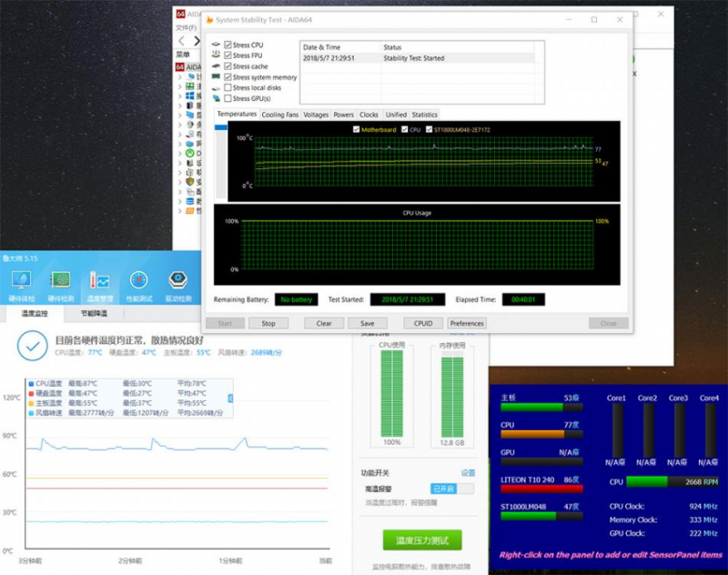Viewport: 728px width, 575px height.
Task: Switch to the Unified tab
Action: (396, 115)
